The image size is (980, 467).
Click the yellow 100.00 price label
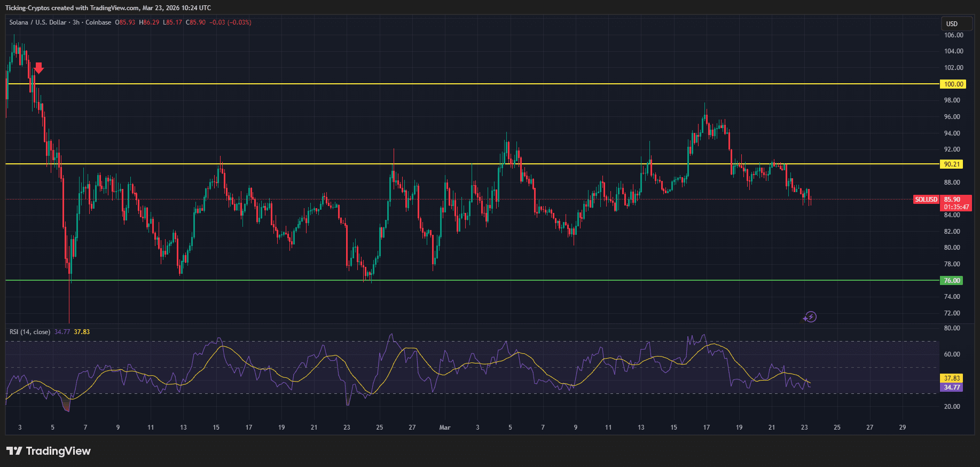click(953, 84)
